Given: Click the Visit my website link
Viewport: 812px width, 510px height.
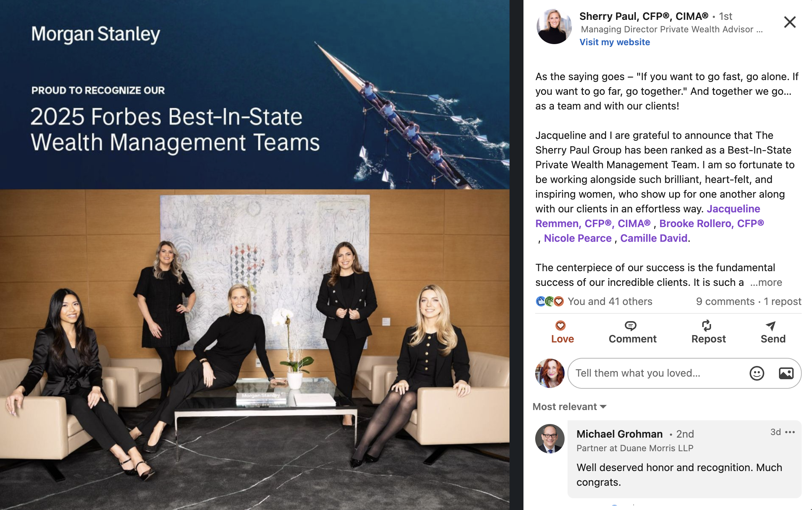Looking at the screenshot, I should 615,42.
